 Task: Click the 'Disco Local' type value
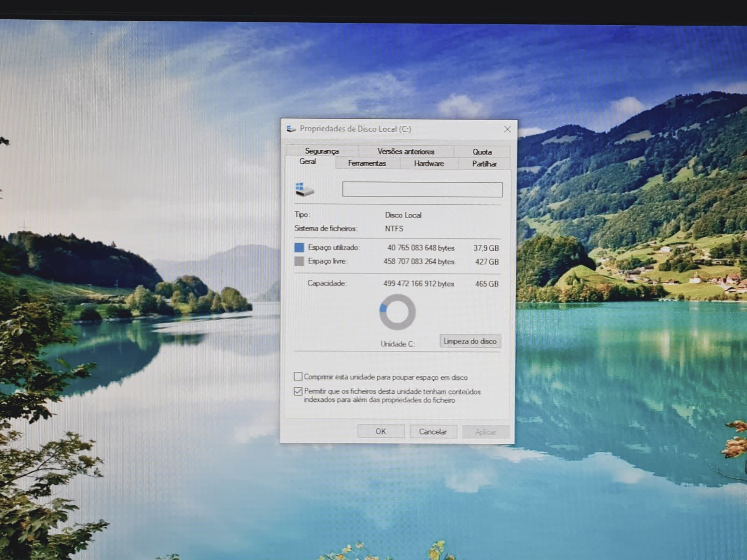pyautogui.click(x=403, y=215)
